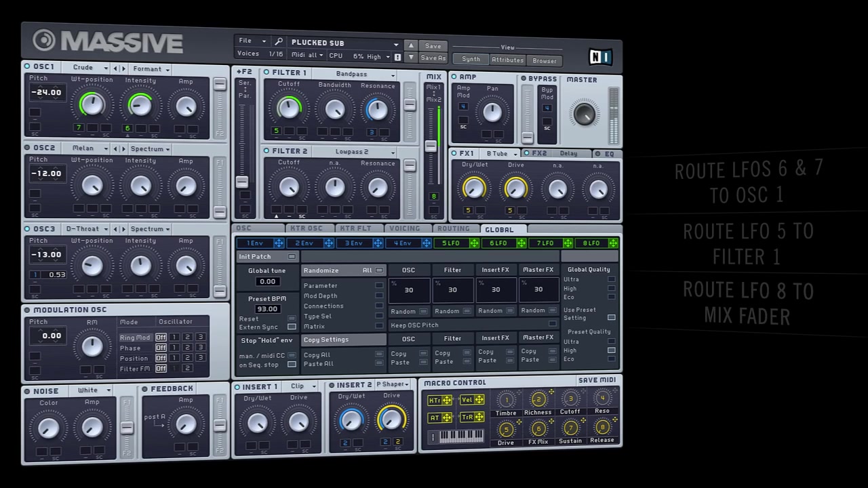This screenshot has height=488, width=868.
Task: Toggle the Init Patch checkbox
Action: tap(292, 257)
